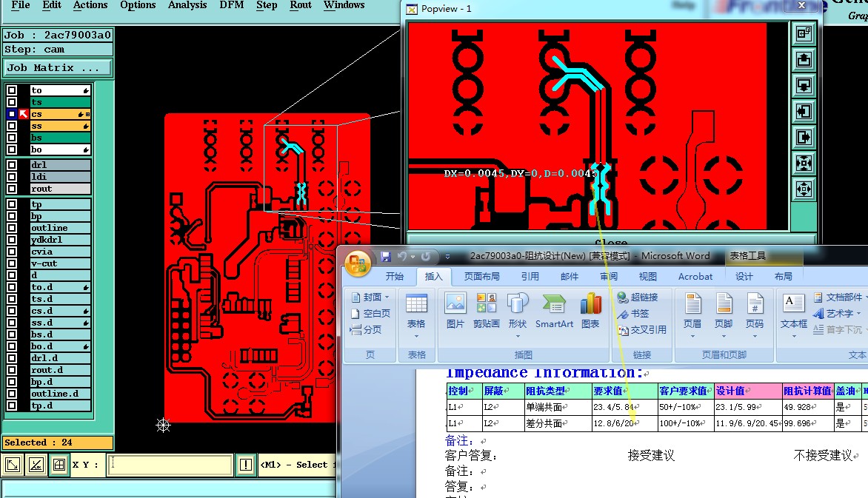Screen dimensions: 868x498
Task: Toggle display checkbox for layer ts
Action: pos(12,102)
